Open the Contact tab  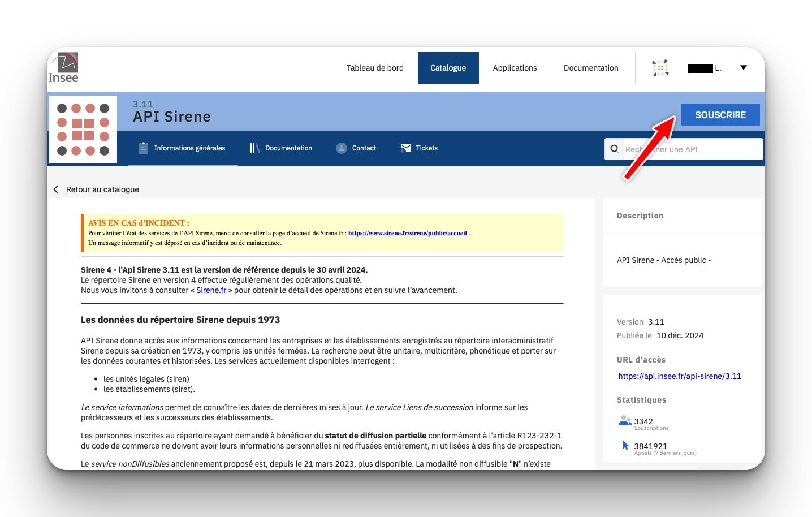coord(356,148)
